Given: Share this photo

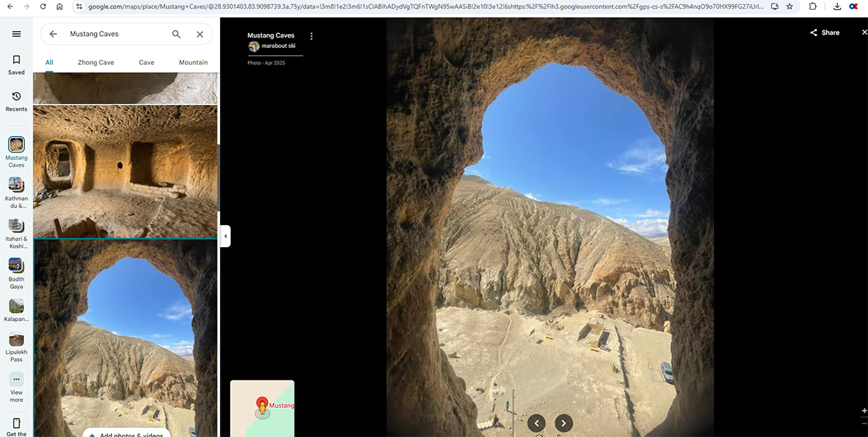Looking at the screenshot, I should [824, 32].
